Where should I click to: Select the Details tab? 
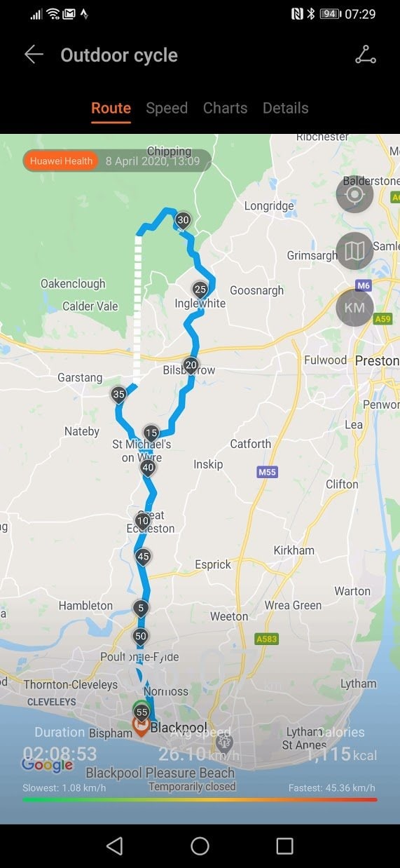pyautogui.click(x=285, y=108)
